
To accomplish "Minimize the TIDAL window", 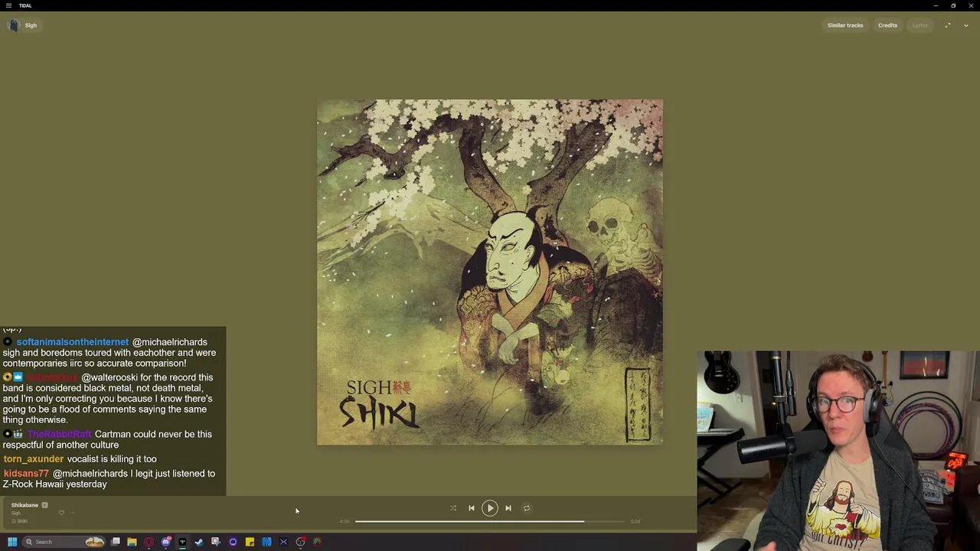I will coord(936,5).
